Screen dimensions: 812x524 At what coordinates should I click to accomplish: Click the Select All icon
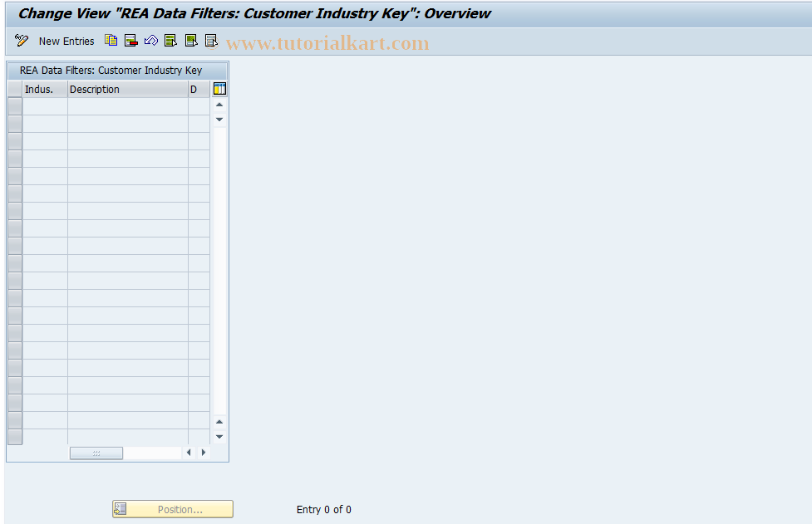(x=171, y=41)
